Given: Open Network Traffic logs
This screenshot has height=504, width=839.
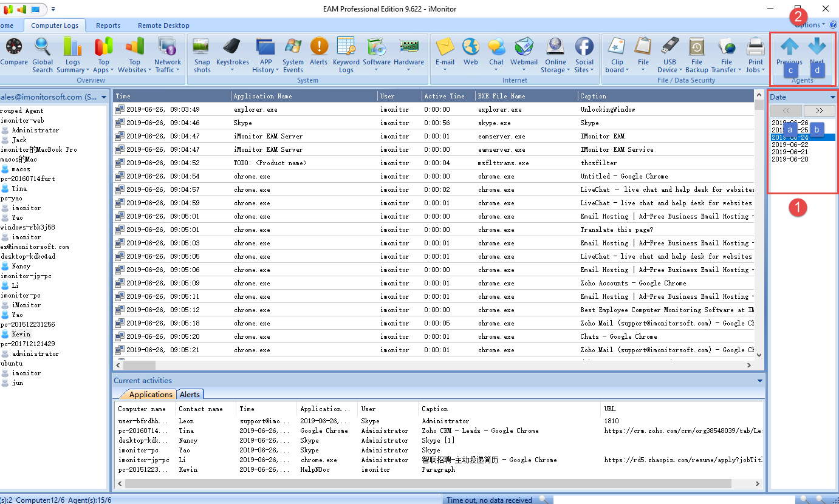Looking at the screenshot, I should click(x=167, y=55).
